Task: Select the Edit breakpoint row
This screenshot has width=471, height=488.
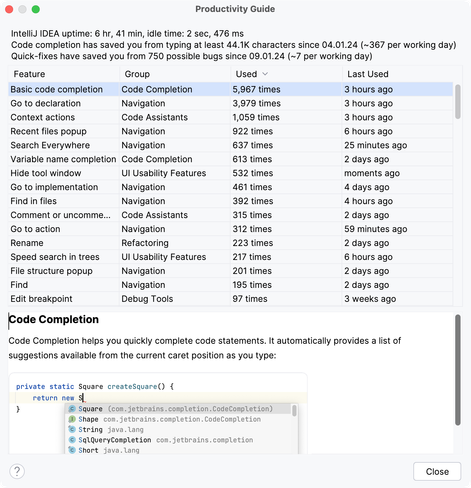Action: click(230, 299)
